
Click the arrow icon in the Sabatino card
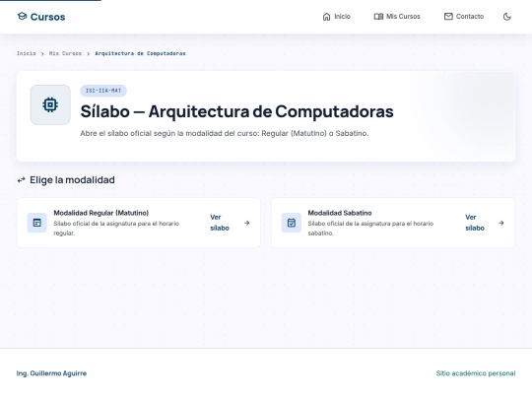[501, 223]
